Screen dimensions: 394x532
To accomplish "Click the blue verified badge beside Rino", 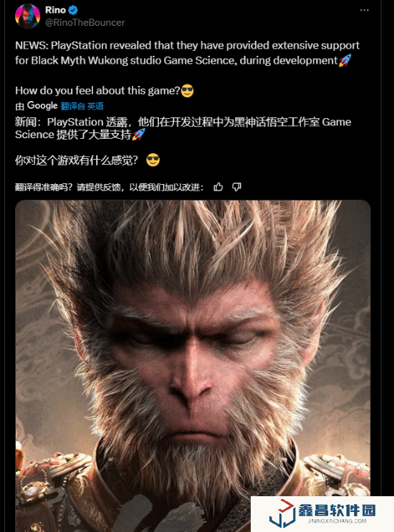I will pos(73,10).
